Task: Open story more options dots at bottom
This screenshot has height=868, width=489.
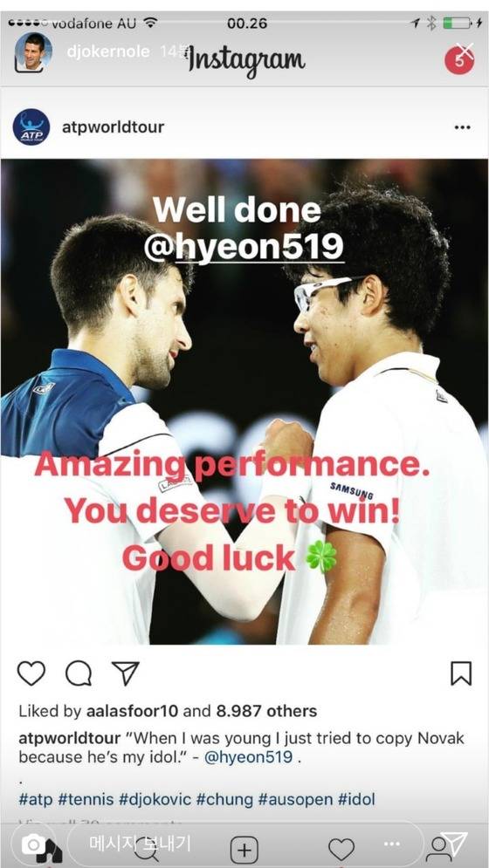Action: (391, 844)
